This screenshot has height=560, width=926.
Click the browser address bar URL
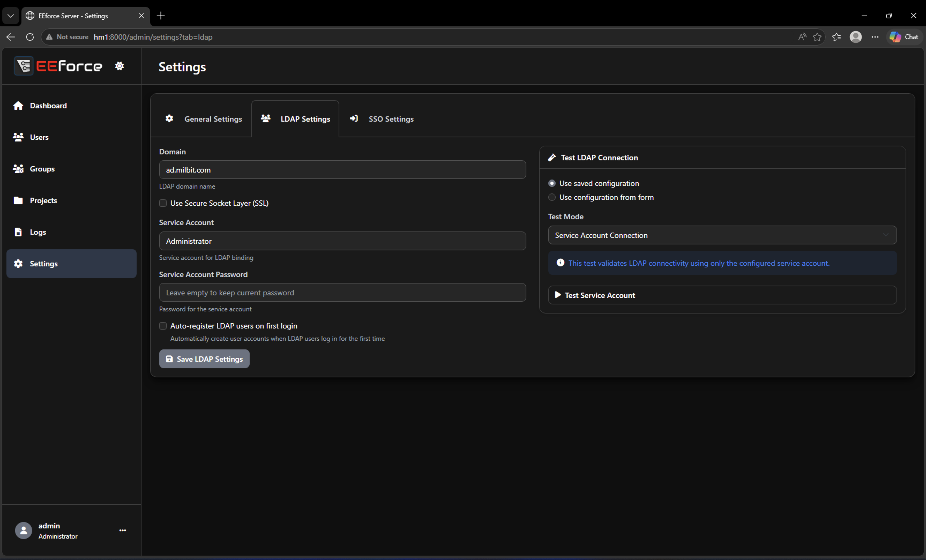pyautogui.click(x=153, y=37)
